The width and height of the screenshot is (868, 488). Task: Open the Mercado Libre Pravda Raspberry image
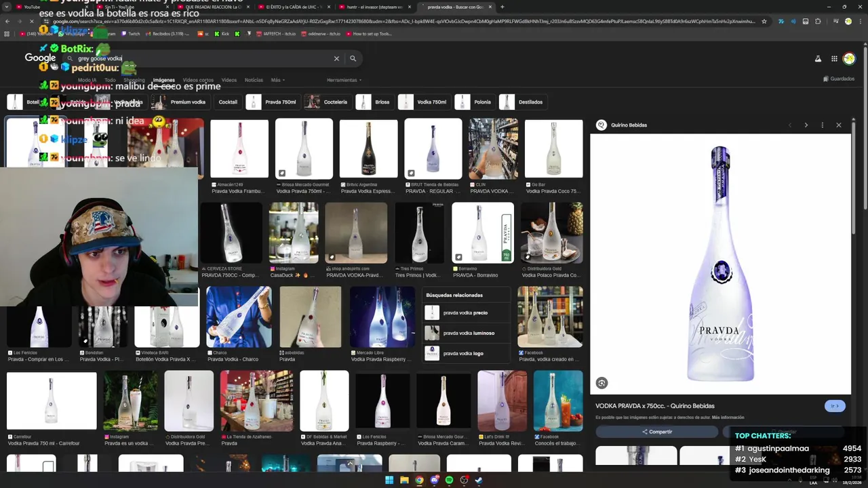coord(382,317)
